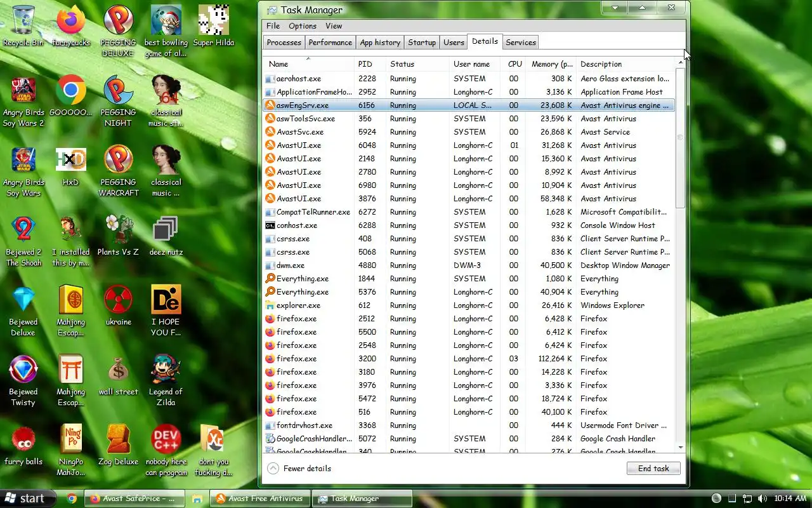Switch to the Users tab
The image size is (812, 508).
coord(454,43)
